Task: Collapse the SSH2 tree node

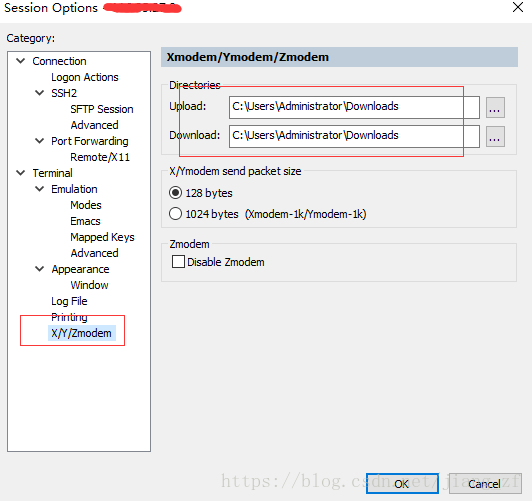Action: [40, 93]
